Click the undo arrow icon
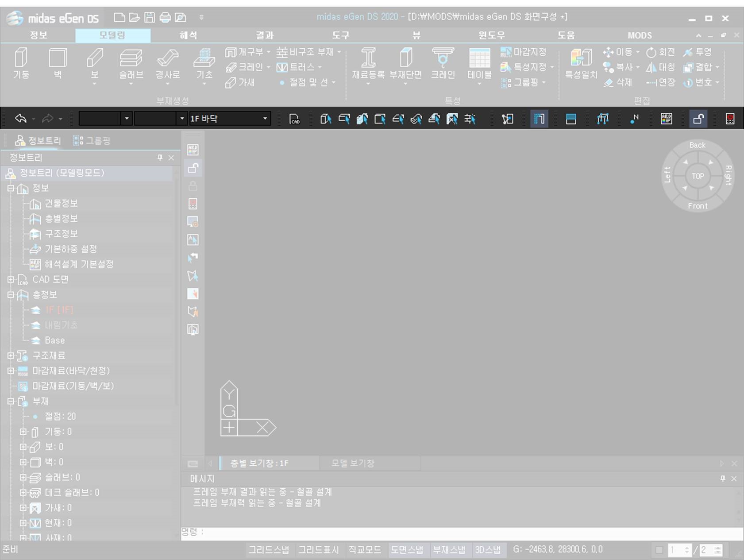This screenshot has width=744, height=560. 20,118
